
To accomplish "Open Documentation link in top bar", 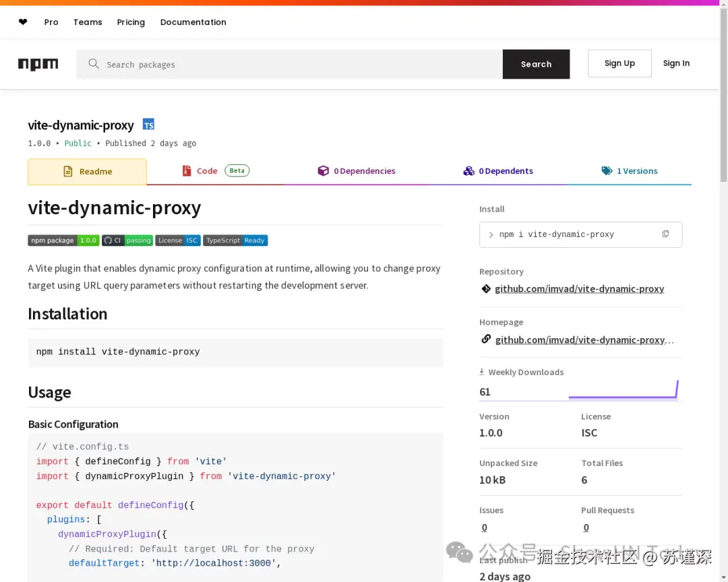I will 193,22.
